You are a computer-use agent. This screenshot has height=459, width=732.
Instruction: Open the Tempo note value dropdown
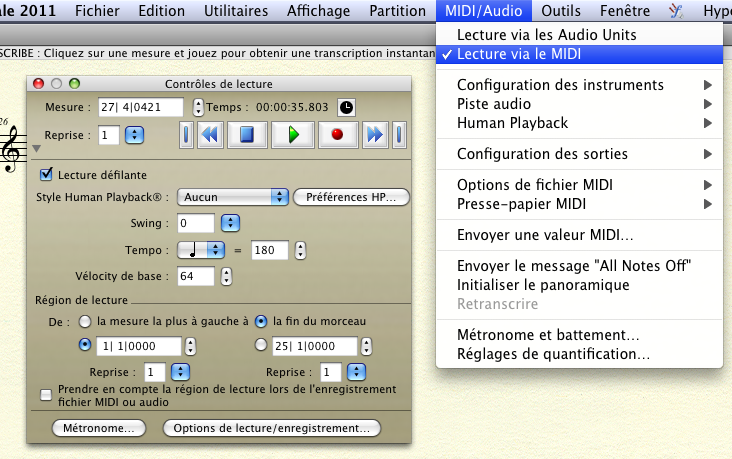tap(201, 250)
